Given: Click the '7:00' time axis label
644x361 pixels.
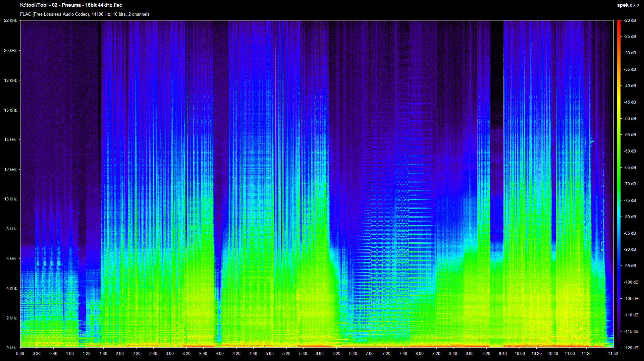Looking at the screenshot, I should (x=370, y=354).
